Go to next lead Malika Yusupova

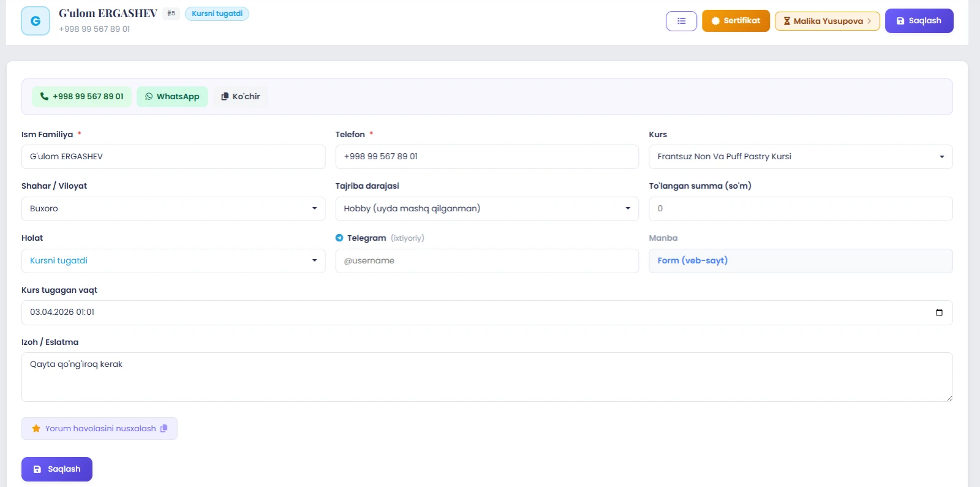(x=827, y=21)
